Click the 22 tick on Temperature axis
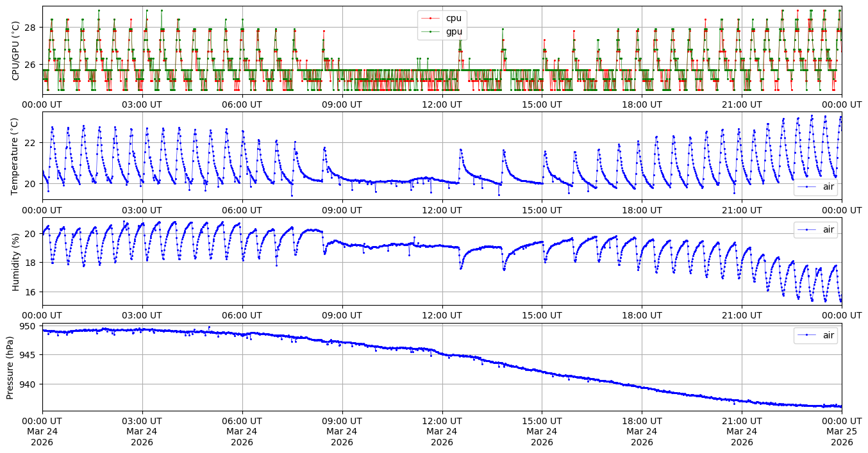Image resolution: width=868 pixels, height=453 pixels. coord(32,142)
